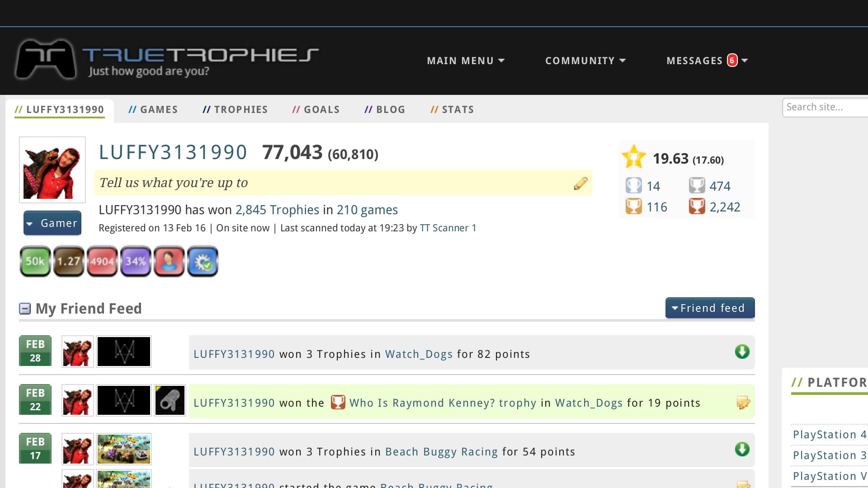Click user avatar in the Feb 17 feed row
The height and width of the screenshot is (488, 868).
pos(78,449)
